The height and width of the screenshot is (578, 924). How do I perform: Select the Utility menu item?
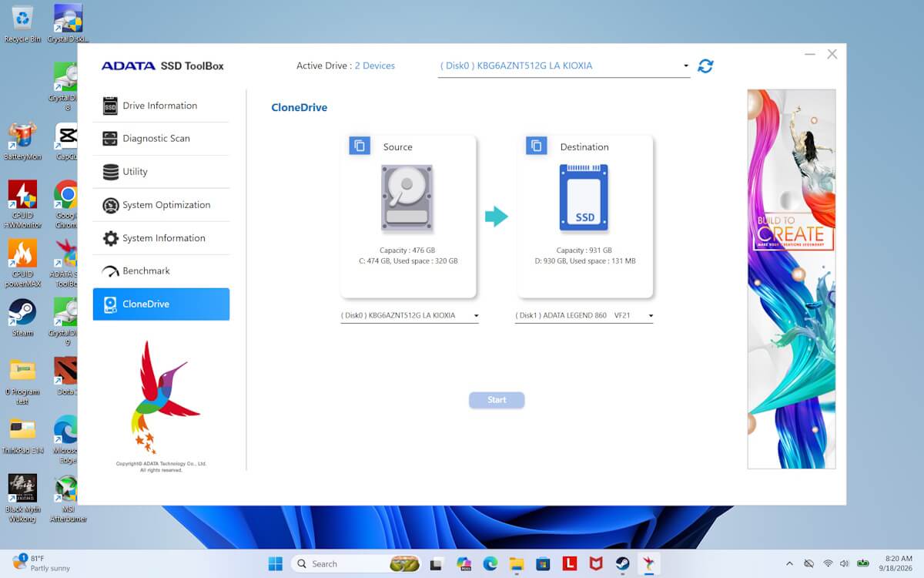click(x=161, y=172)
